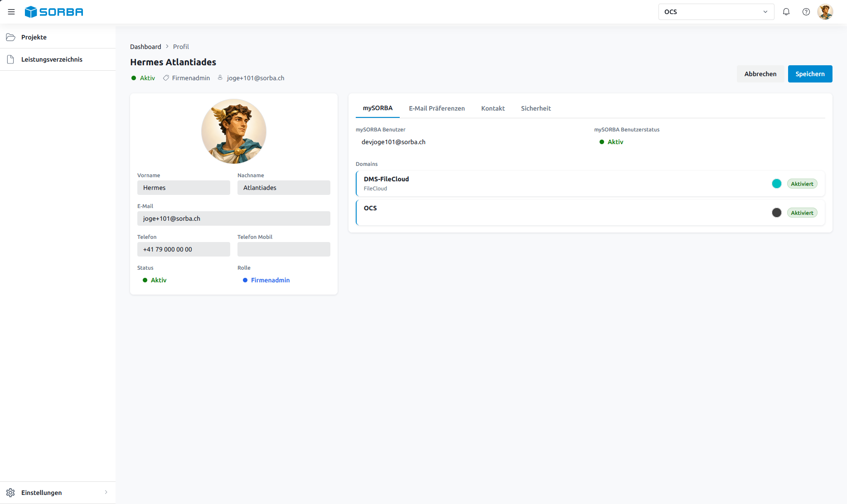This screenshot has width=847, height=504.
Task: Open the Kontakt tab
Action: 493,108
